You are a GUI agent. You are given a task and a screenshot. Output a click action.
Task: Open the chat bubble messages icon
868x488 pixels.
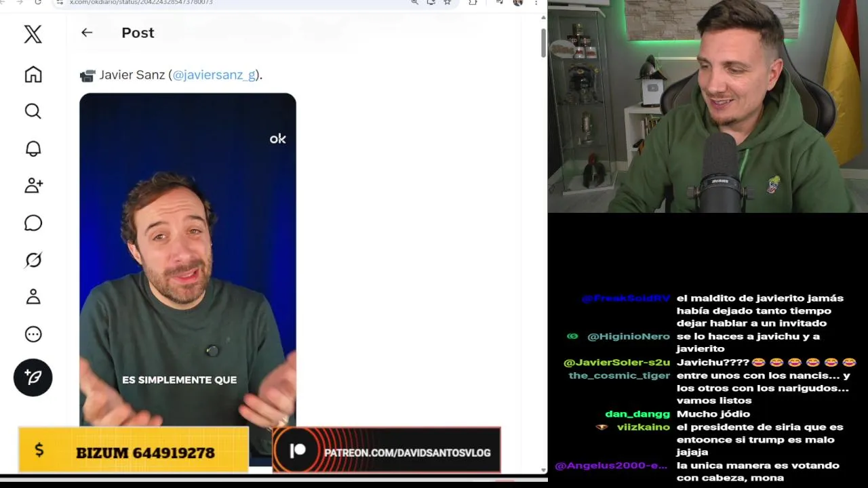click(x=33, y=223)
